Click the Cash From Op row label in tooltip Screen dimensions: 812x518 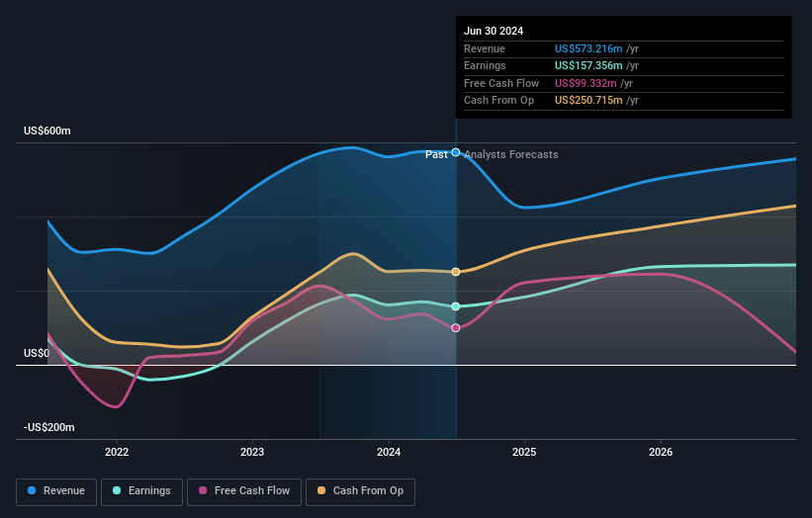coord(498,101)
